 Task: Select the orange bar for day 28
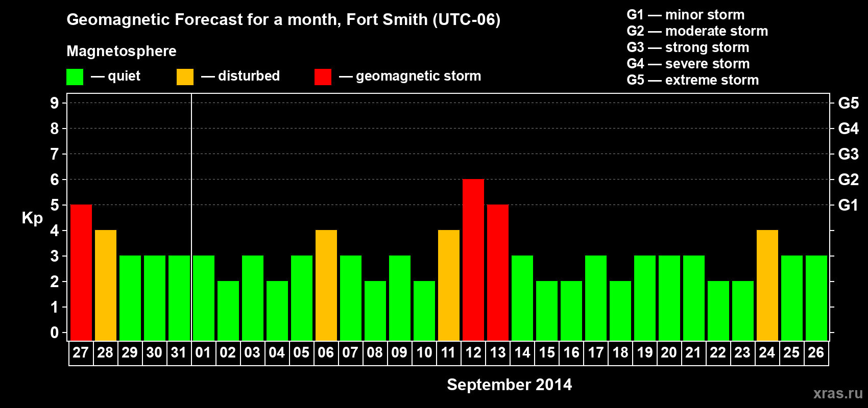coord(106,286)
